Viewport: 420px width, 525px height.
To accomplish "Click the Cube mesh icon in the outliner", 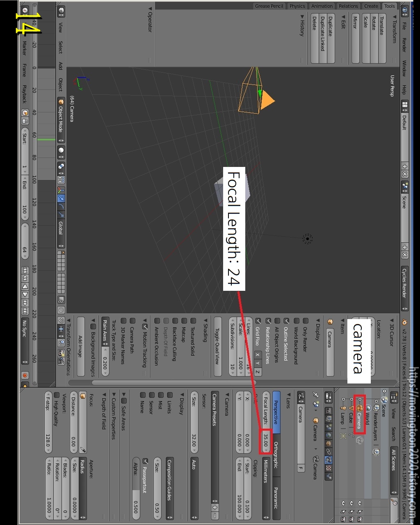I will pyautogui.click(x=352, y=408).
